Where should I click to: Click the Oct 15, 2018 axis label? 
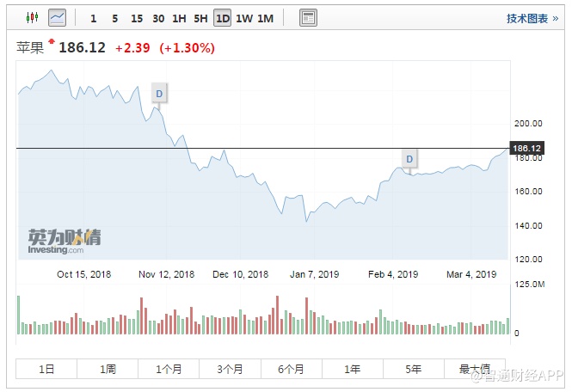pos(84,274)
